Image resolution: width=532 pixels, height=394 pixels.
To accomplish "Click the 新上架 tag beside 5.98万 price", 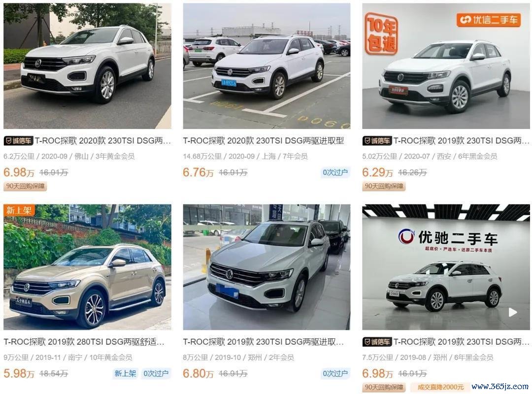I will coord(125,374).
